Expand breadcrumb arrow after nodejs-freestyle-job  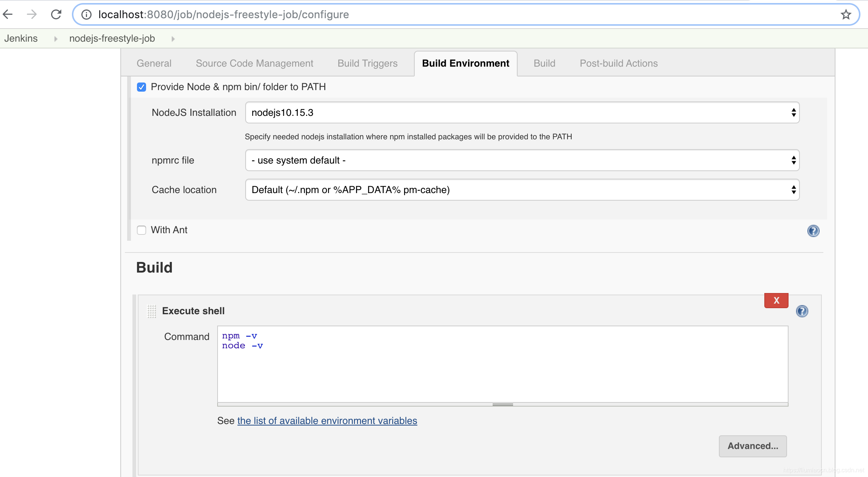tap(173, 39)
